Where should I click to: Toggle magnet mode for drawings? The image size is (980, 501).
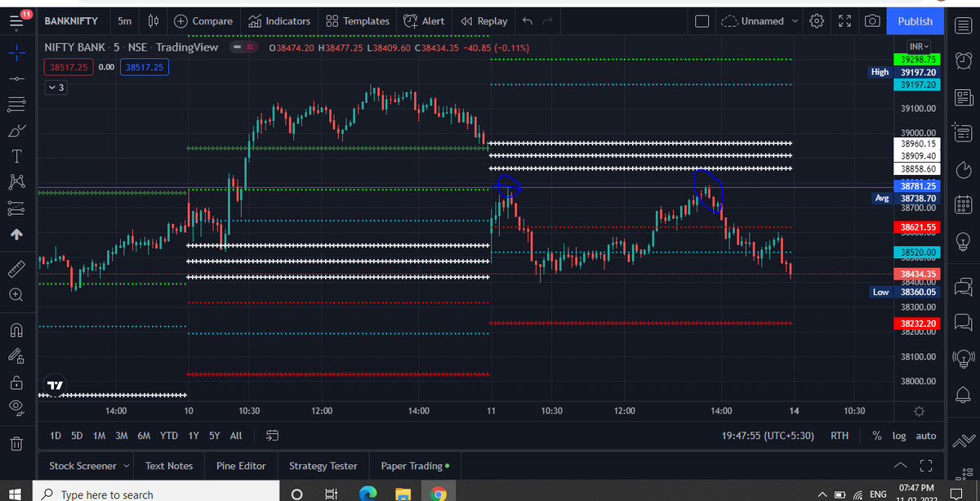click(x=16, y=329)
